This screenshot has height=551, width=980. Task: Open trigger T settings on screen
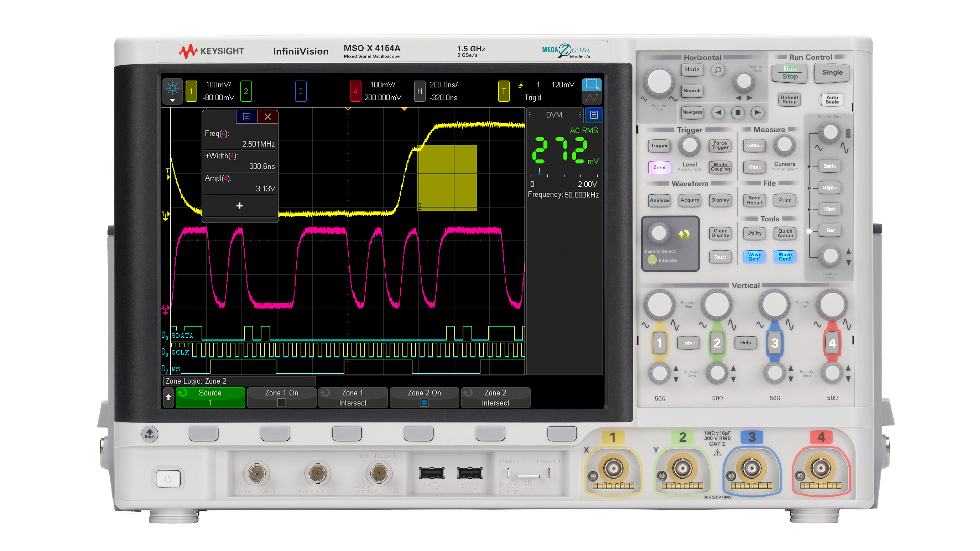tap(504, 91)
